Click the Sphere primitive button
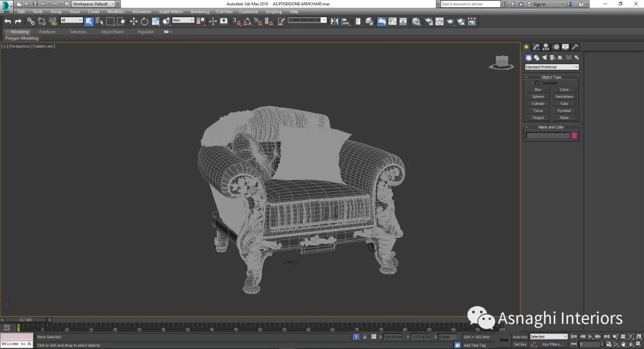Viewport: 644px width, 349px height. point(538,97)
